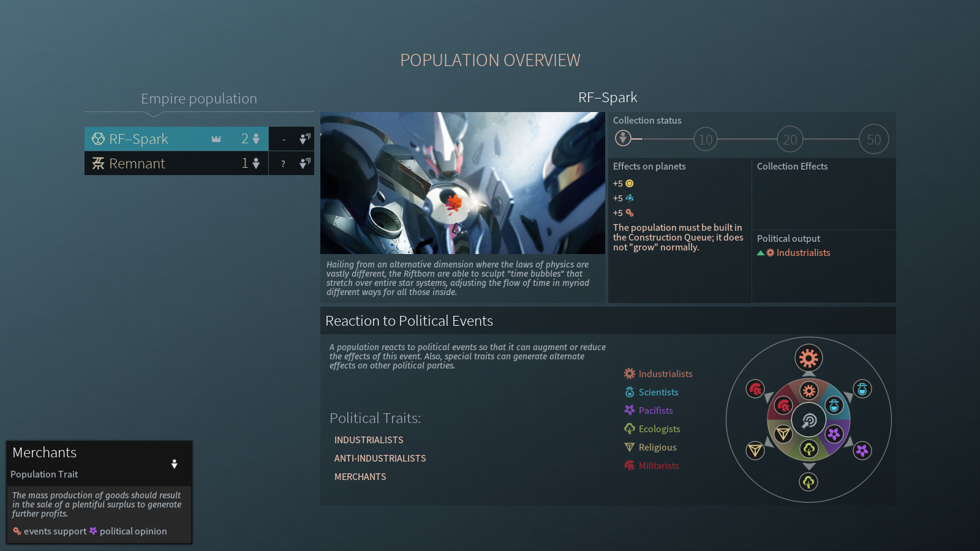Click the 'Effects on planets' heading
This screenshot has width=980, height=551.
point(649,167)
